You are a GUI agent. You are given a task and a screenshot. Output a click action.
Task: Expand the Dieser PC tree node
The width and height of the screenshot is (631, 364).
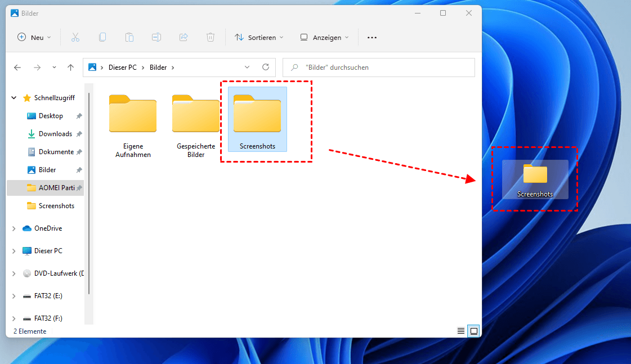pyautogui.click(x=14, y=251)
